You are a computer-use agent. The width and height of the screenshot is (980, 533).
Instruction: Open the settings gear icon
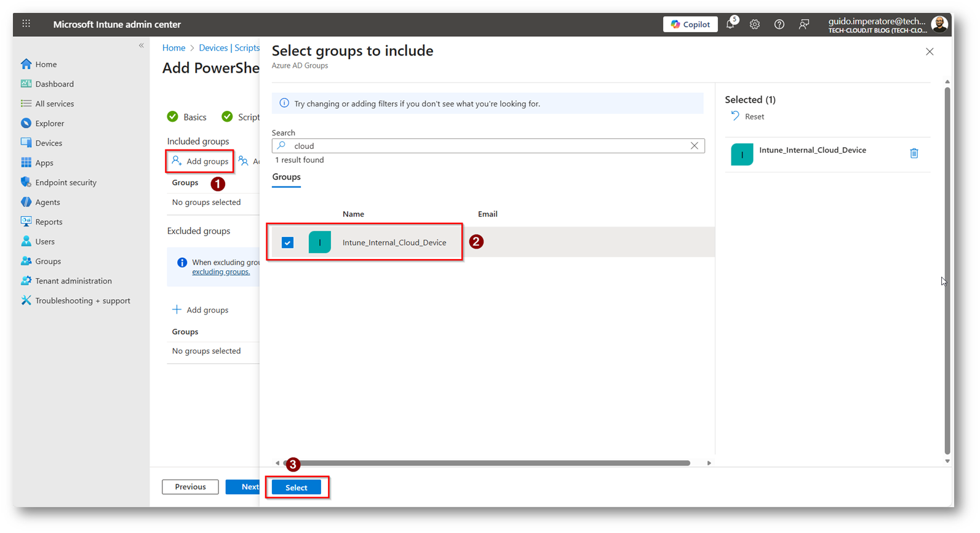pos(754,25)
